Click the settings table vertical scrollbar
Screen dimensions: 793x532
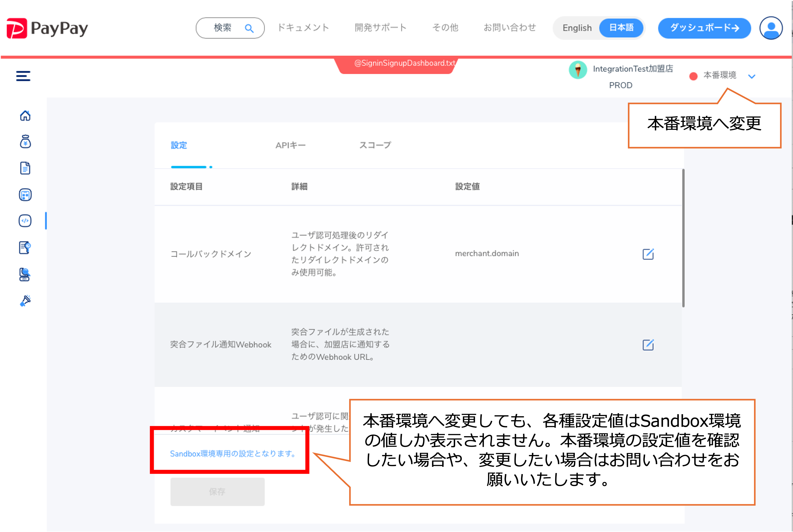pyautogui.click(x=683, y=238)
